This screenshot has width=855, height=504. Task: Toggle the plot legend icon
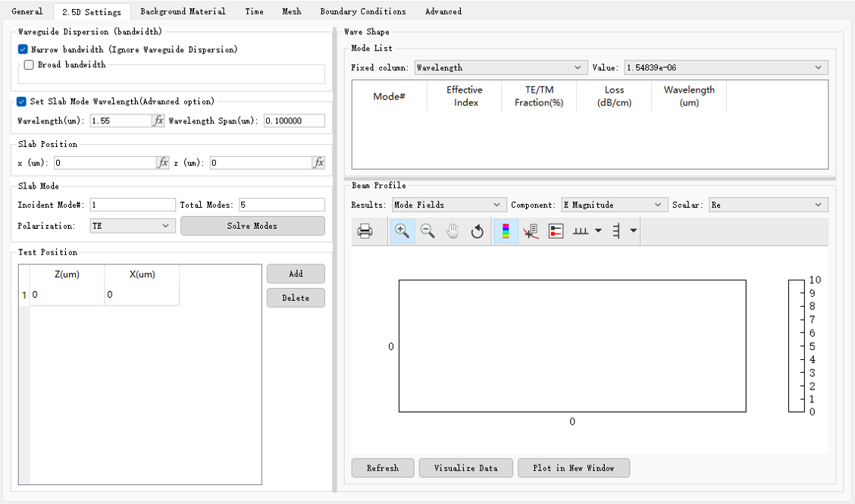pos(556,230)
